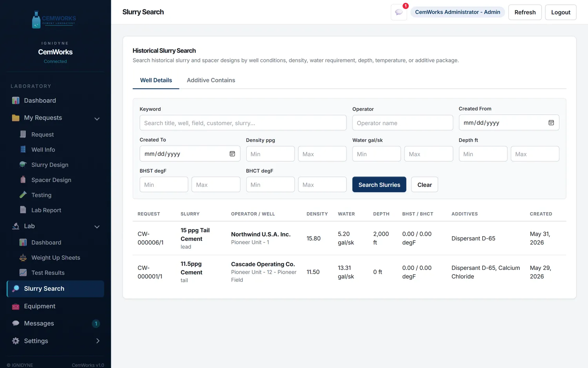
Task: Click the Lab sub-Dashboard chart icon
Action: [x=23, y=242]
